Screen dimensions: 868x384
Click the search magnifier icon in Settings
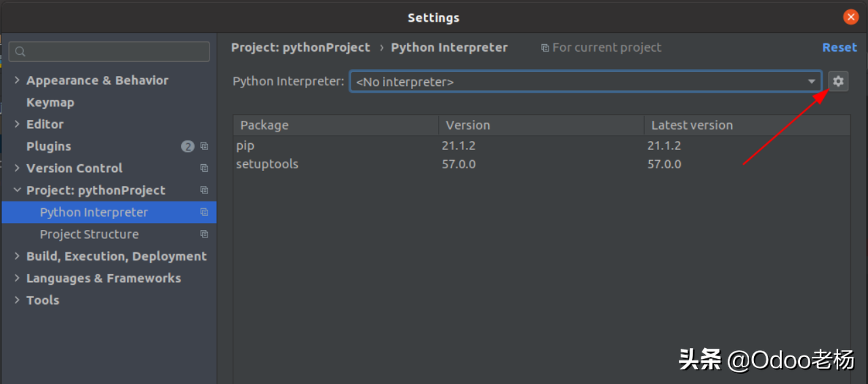(x=20, y=52)
